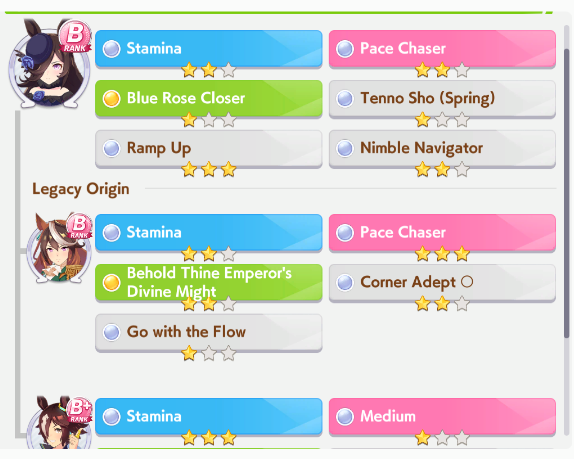The height and width of the screenshot is (459, 574).
Task: Click the Symboli Rudolf character portrait
Action: (x=59, y=248)
